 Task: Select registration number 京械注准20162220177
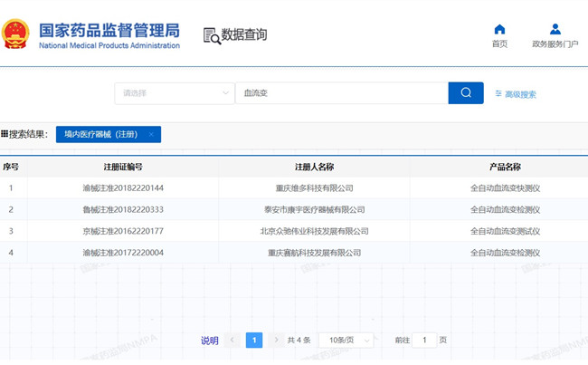click(123, 231)
